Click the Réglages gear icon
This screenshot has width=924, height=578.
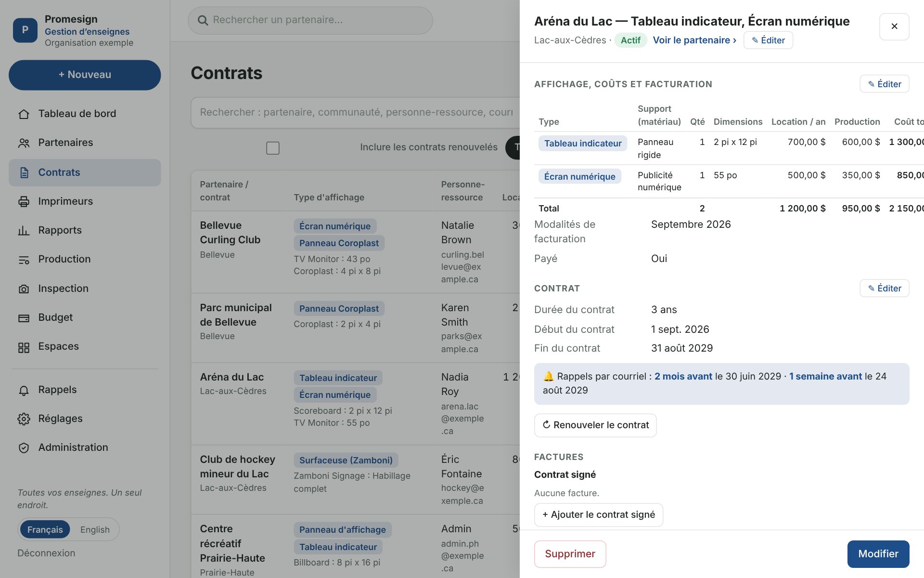24,419
